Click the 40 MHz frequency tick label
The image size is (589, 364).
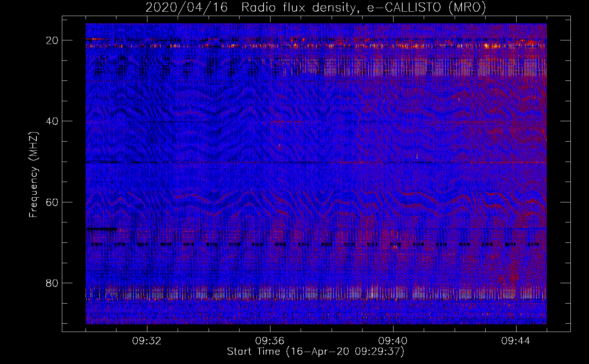pos(52,121)
